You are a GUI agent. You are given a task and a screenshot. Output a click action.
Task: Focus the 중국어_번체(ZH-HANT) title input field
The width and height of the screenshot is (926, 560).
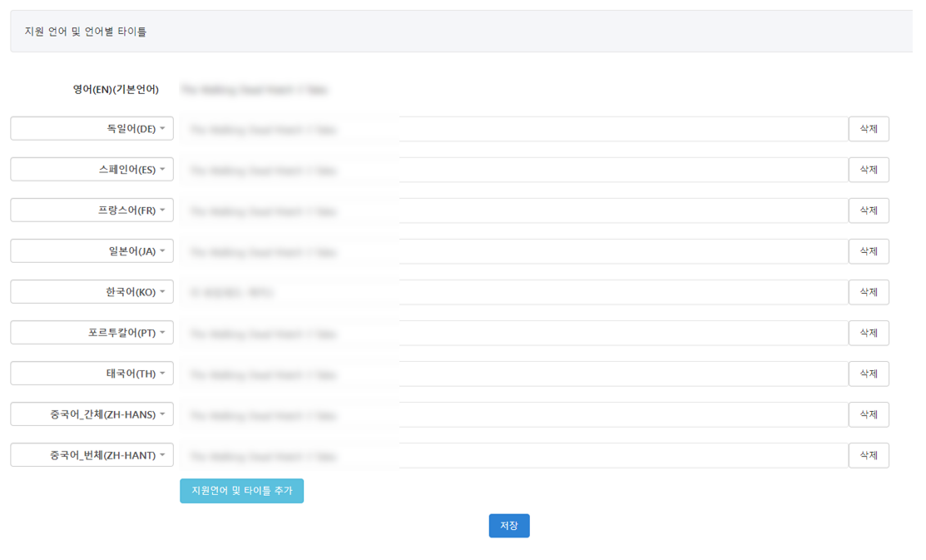coord(514,455)
